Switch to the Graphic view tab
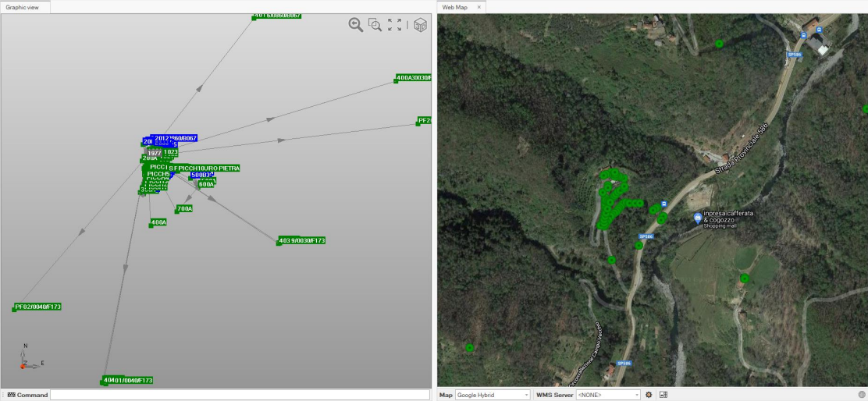This screenshot has height=401, width=868. click(23, 6)
